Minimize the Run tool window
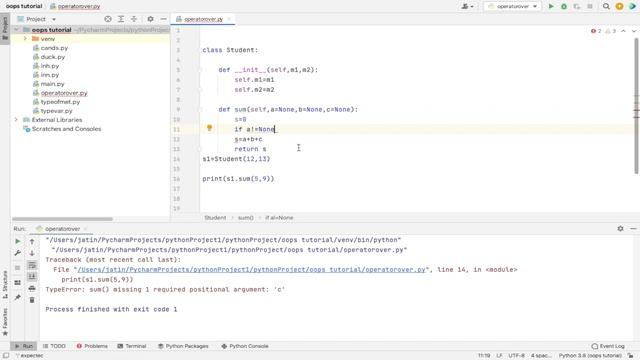640x360 pixels. click(633, 229)
